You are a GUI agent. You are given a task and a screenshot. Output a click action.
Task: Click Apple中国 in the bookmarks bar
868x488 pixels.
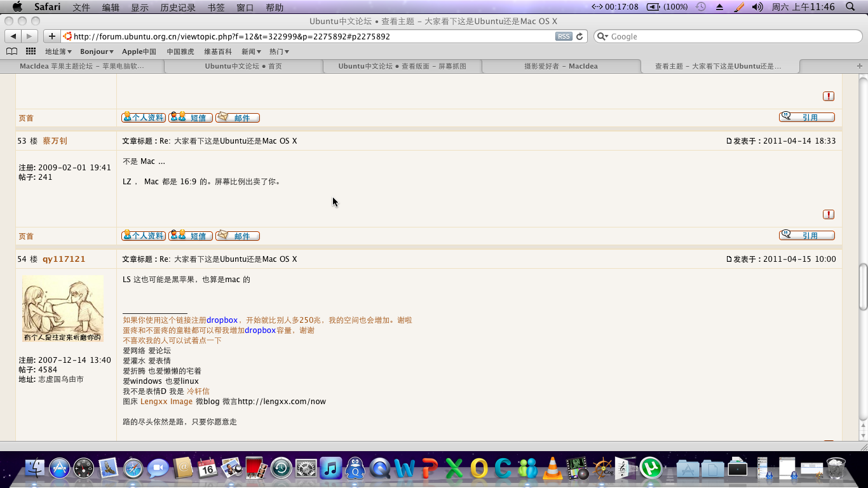(139, 51)
